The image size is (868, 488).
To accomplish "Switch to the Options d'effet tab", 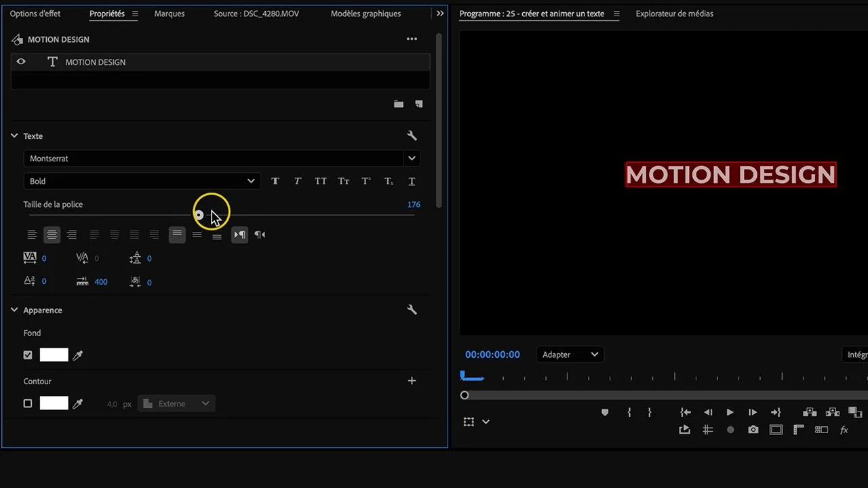I will click(x=35, y=14).
